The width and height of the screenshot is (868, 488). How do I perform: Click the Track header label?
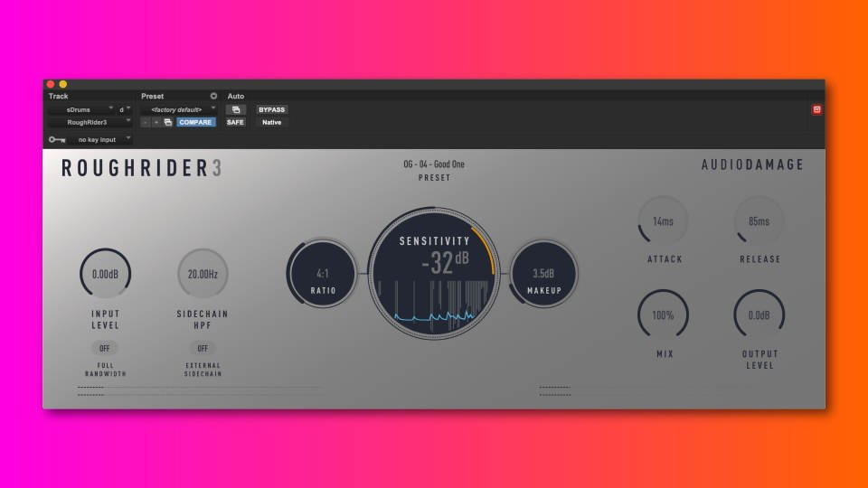pyautogui.click(x=58, y=97)
